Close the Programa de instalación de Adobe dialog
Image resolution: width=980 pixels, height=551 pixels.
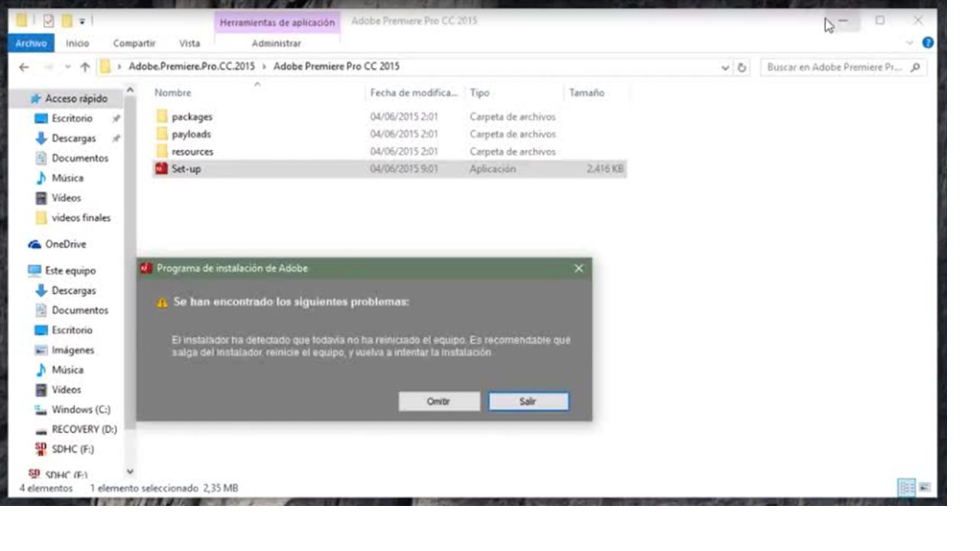coord(579,269)
